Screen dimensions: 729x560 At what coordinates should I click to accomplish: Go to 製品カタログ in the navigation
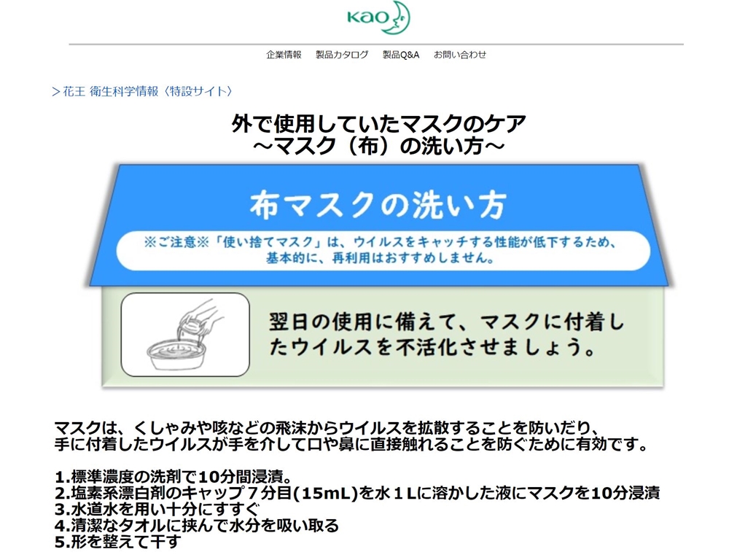pyautogui.click(x=342, y=55)
